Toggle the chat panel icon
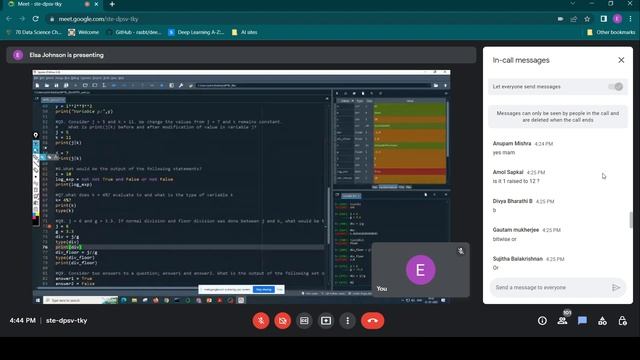640x360 pixels. (582, 321)
